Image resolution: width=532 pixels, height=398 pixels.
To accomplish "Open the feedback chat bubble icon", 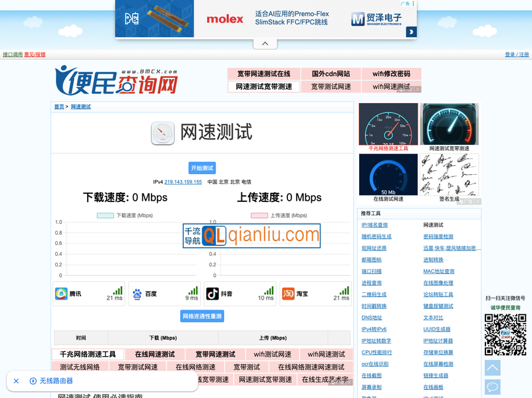I will pos(491,386).
